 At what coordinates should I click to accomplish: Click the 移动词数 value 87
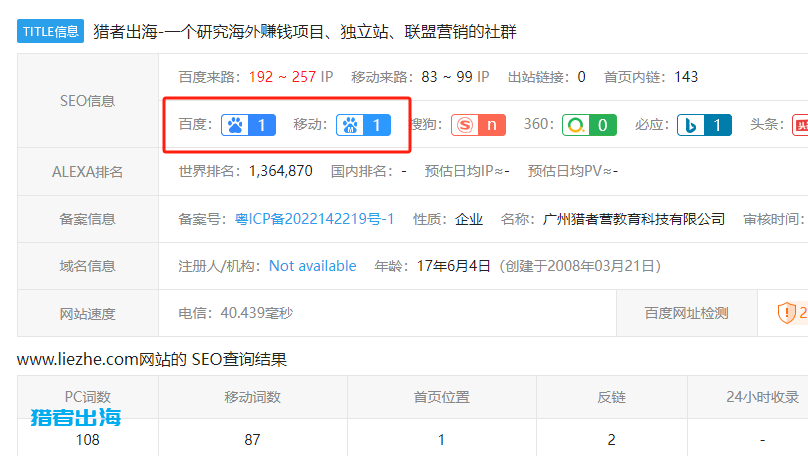[252, 440]
